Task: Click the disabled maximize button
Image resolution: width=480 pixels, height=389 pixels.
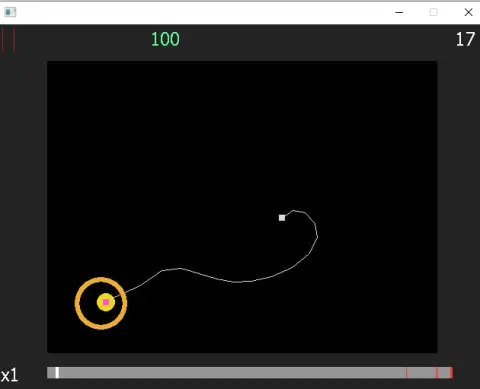Action: (433, 12)
